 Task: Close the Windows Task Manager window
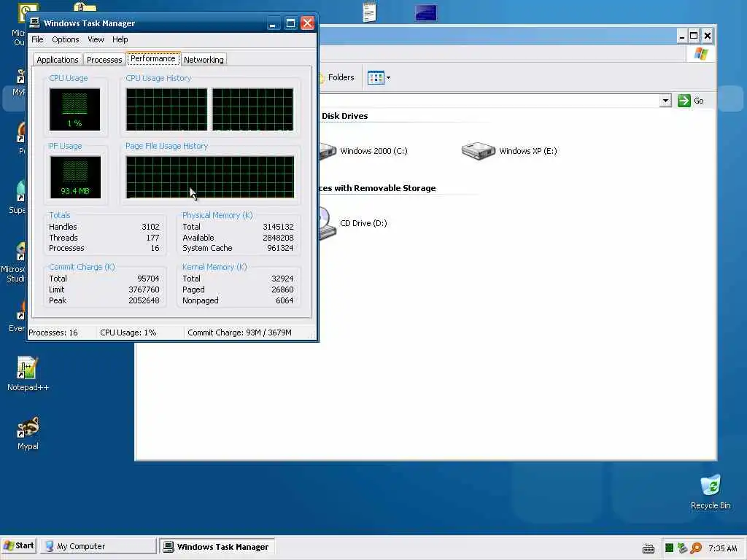308,23
